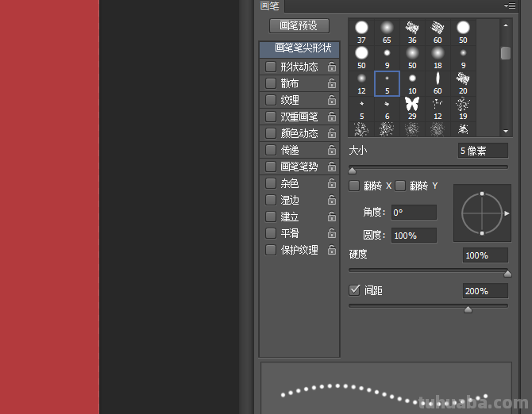Toggle the lock icon next to 平滑
This screenshot has height=414, width=532.
click(x=331, y=234)
